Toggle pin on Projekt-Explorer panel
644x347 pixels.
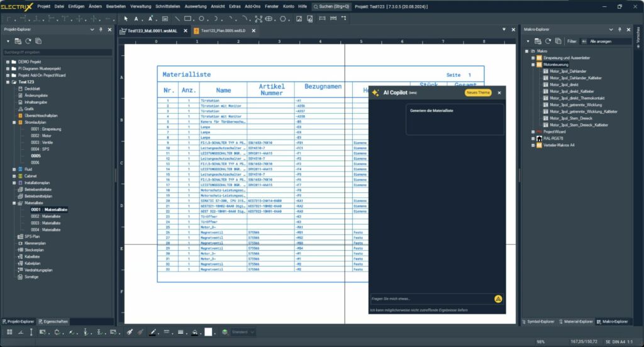(x=101, y=29)
